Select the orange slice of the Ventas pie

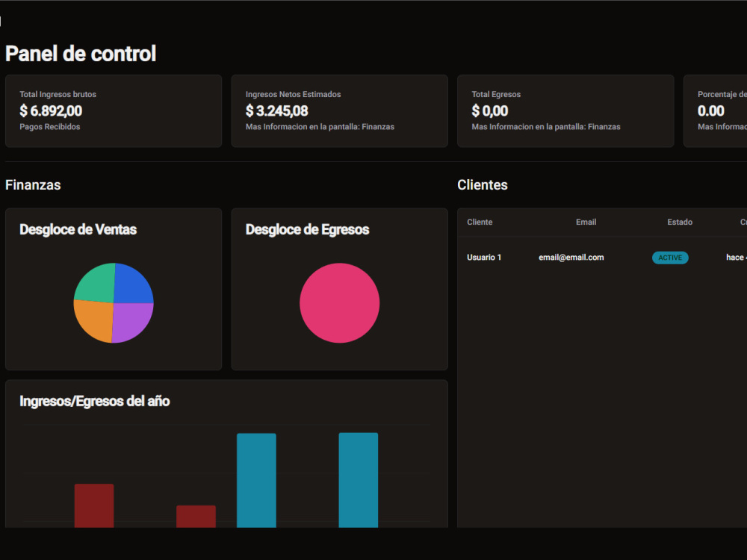pyautogui.click(x=94, y=320)
